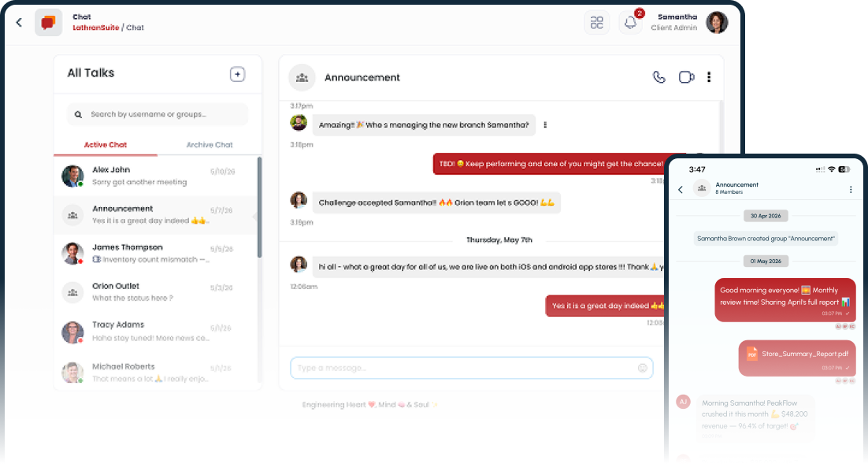The image size is (868, 464).
Task: Click the talk list scrollbar
Action: tap(259, 208)
